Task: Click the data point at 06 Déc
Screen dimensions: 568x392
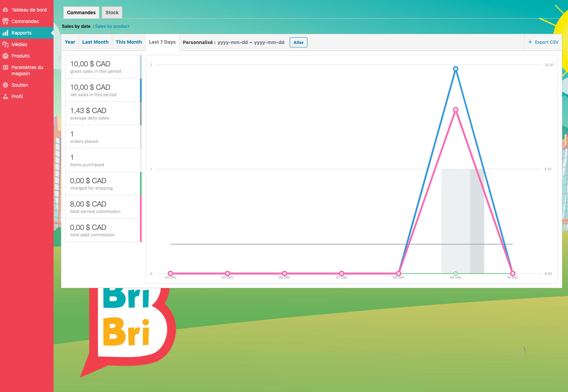Action: 285,274
